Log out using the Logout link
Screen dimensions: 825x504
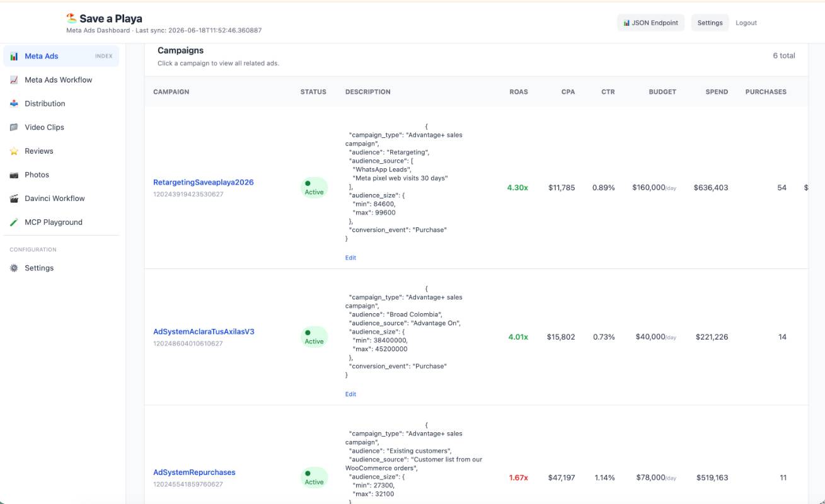tap(746, 23)
